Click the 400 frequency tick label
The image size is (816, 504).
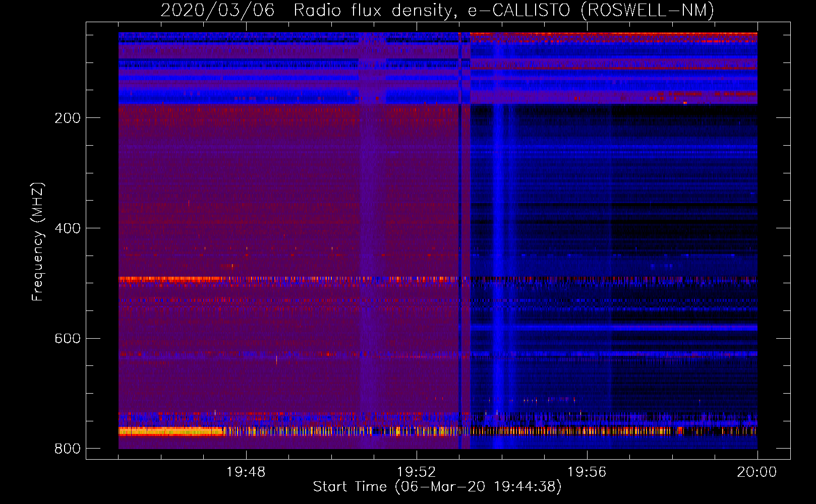click(x=68, y=228)
